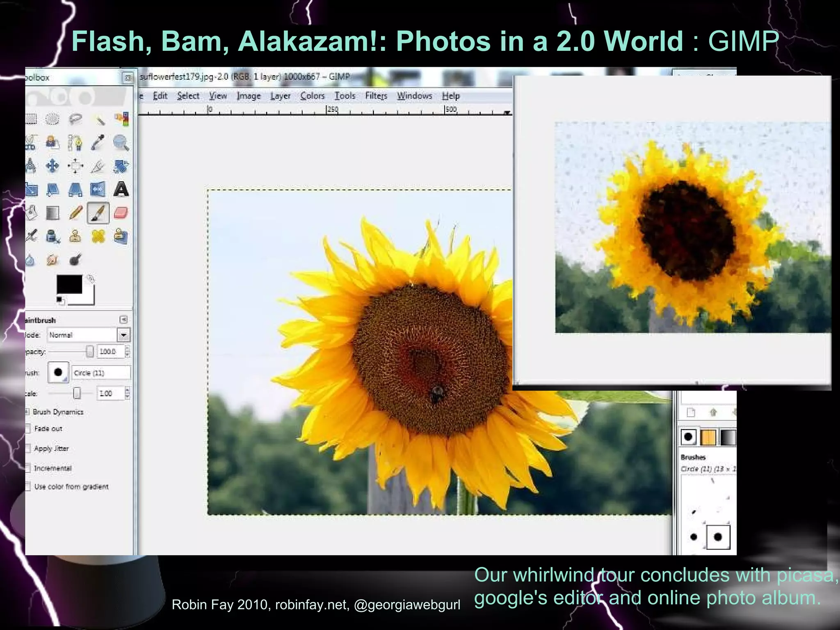Open the Mode dropdown showing Normal
The height and width of the screenshot is (630, 840).
[x=89, y=335]
